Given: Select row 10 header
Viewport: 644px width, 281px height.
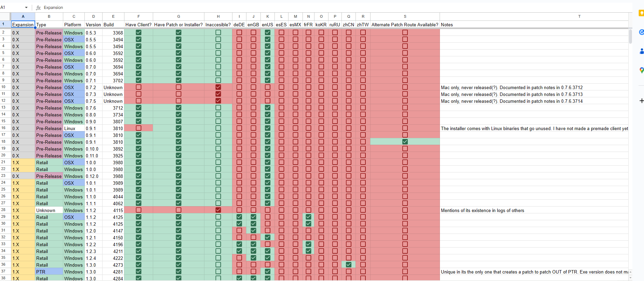Looking at the screenshot, I should point(5,87).
